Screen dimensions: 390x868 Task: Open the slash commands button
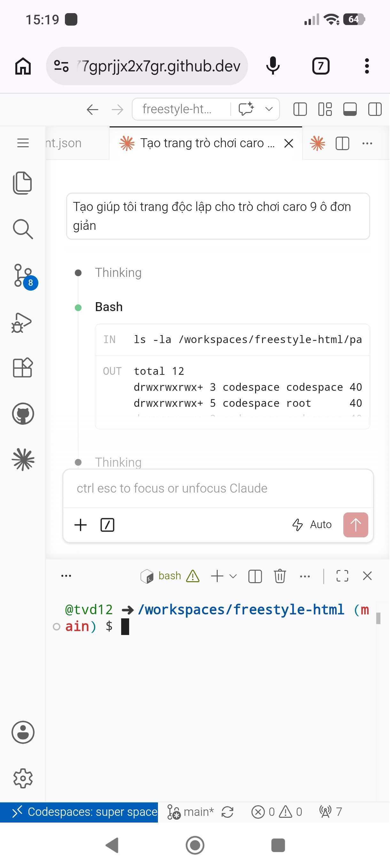point(107,525)
